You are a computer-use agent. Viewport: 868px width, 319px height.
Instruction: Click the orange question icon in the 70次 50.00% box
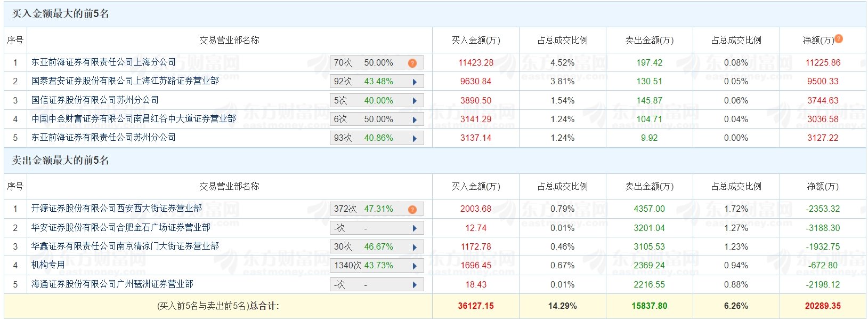tap(412, 63)
